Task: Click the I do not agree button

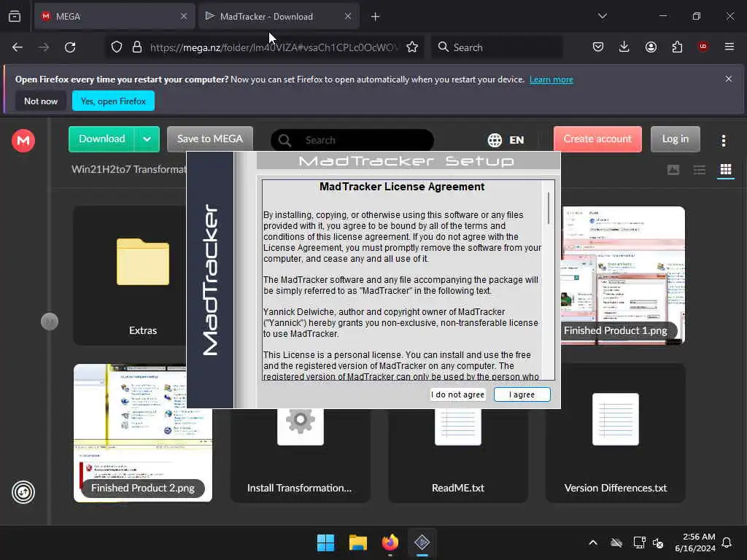Action: [458, 394]
